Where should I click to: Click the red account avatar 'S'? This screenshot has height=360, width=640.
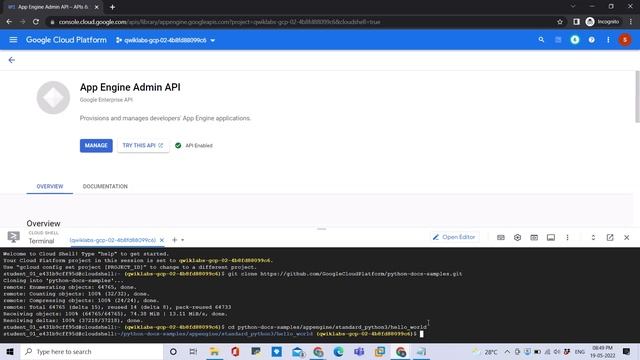(625, 40)
